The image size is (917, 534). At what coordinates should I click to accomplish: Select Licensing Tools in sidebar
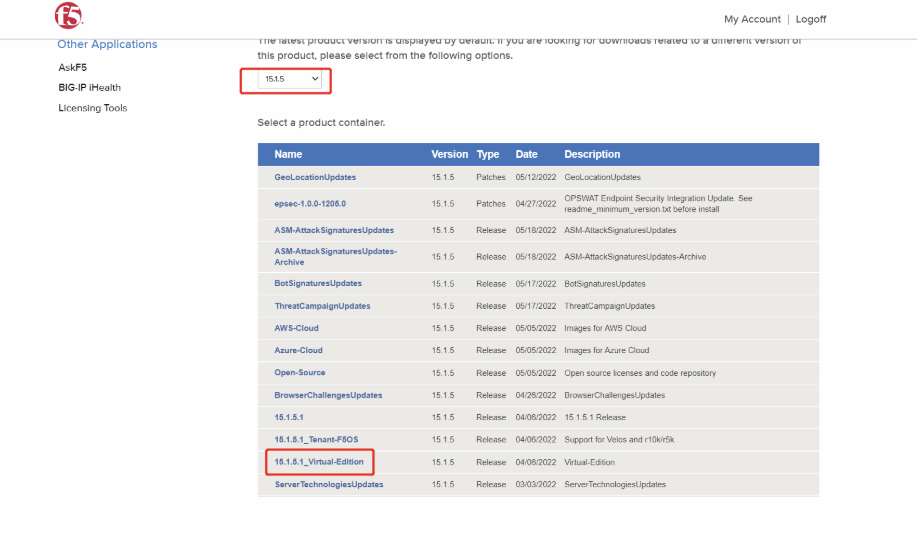tap(92, 108)
